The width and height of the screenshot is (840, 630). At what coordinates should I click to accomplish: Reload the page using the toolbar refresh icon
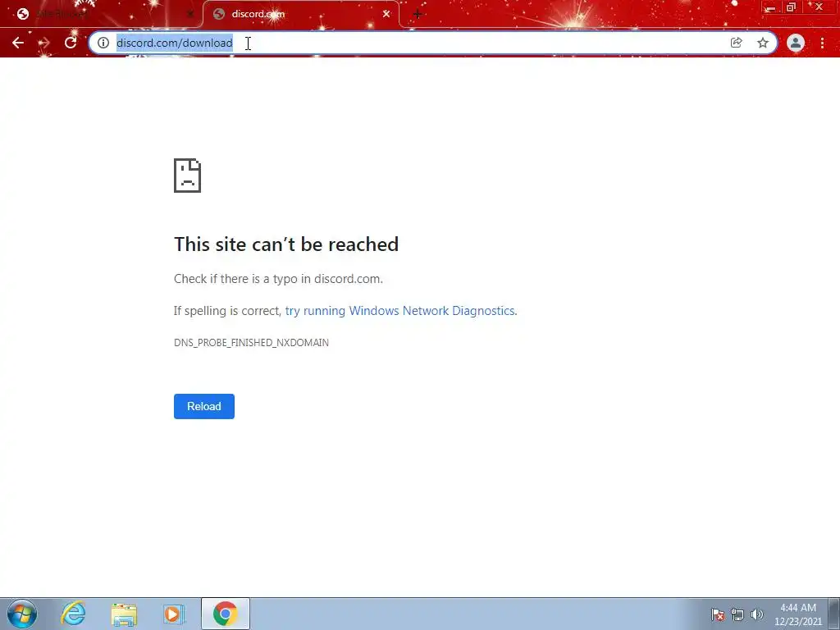pyautogui.click(x=71, y=43)
